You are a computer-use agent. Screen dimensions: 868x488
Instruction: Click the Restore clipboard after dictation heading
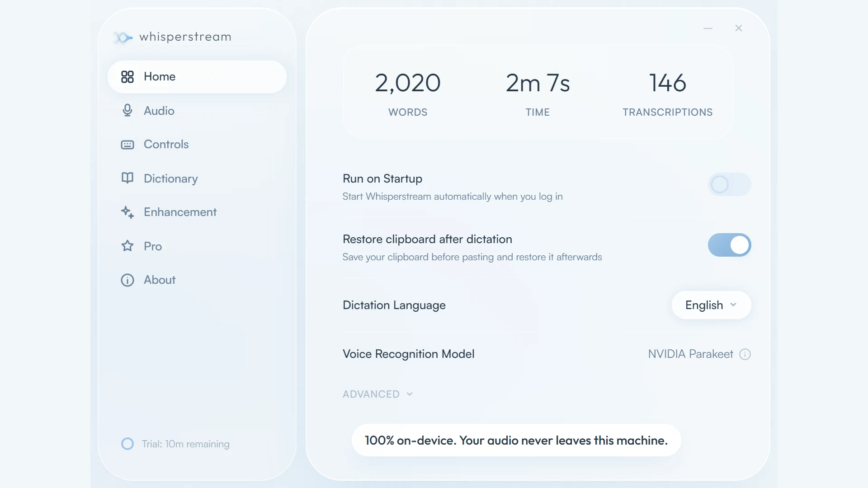click(428, 239)
